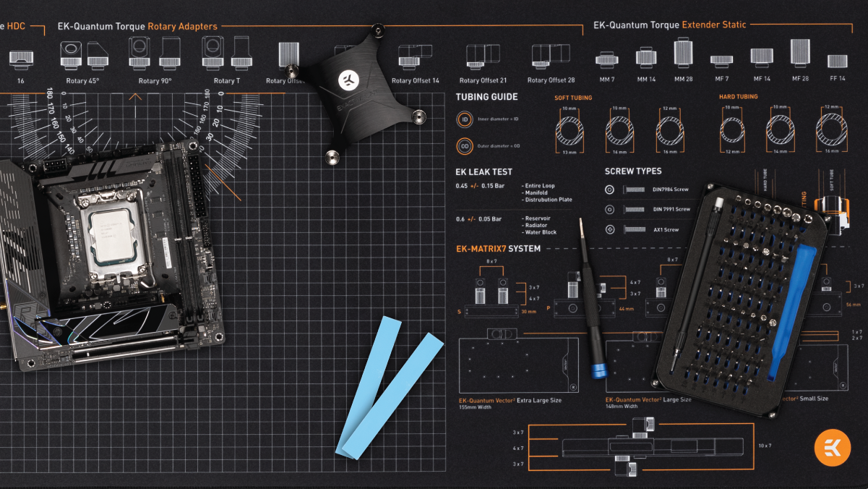Image resolution: width=868 pixels, height=489 pixels.
Task: Click the Extender Static section title
Action: pyautogui.click(x=714, y=25)
